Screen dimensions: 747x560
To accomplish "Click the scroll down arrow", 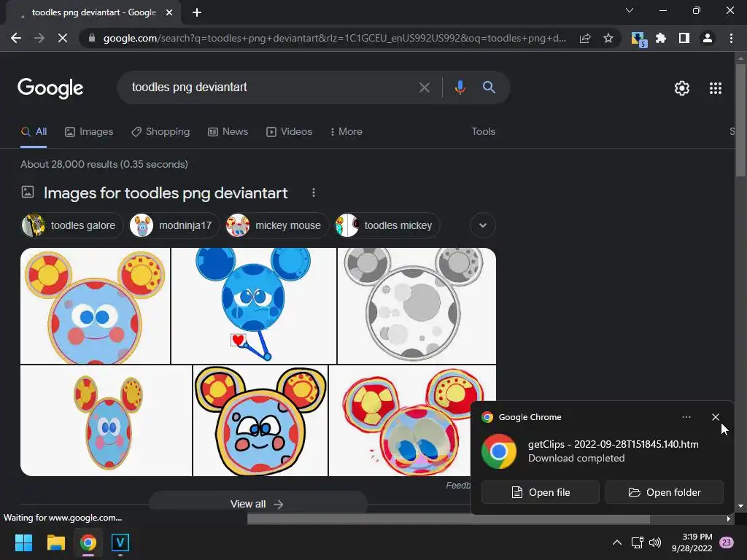I will [740, 506].
